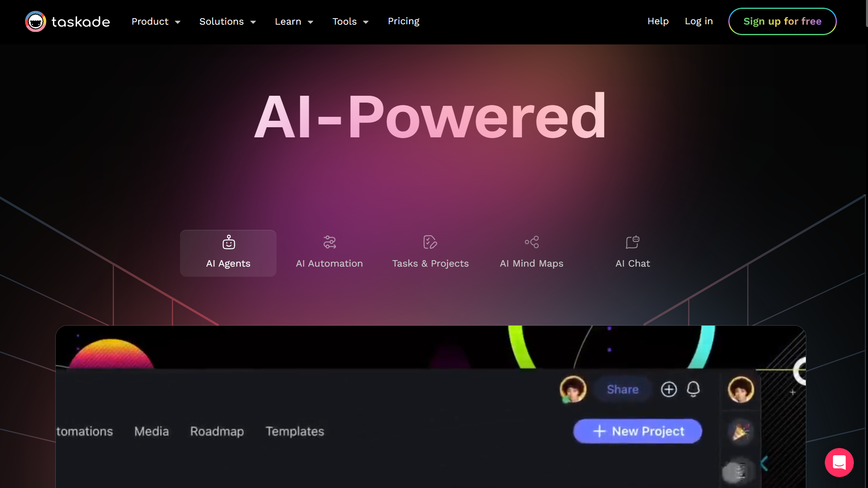Screen dimensions: 868x488
Task: Click the Share button in toolbar
Action: point(622,389)
